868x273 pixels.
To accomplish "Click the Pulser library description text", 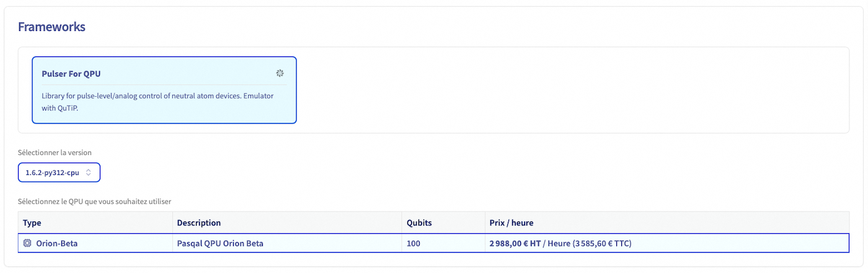I will tap(157, 101).
